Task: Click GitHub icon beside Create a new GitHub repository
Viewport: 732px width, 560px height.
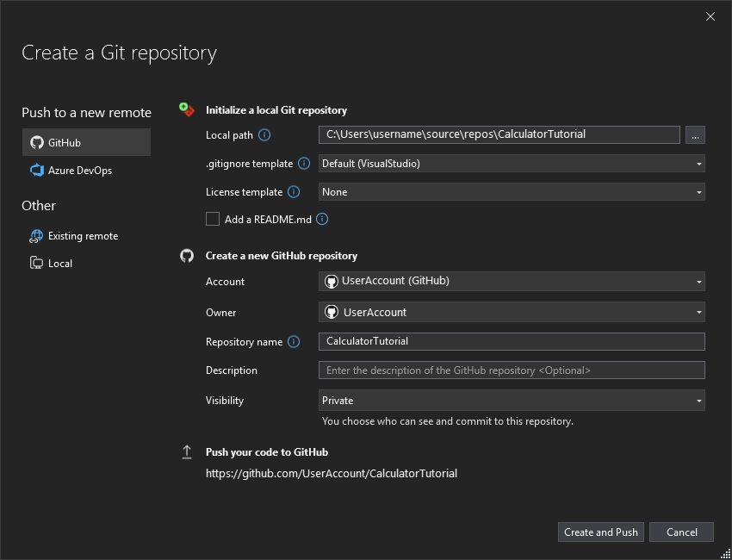Action: point(187,256)
